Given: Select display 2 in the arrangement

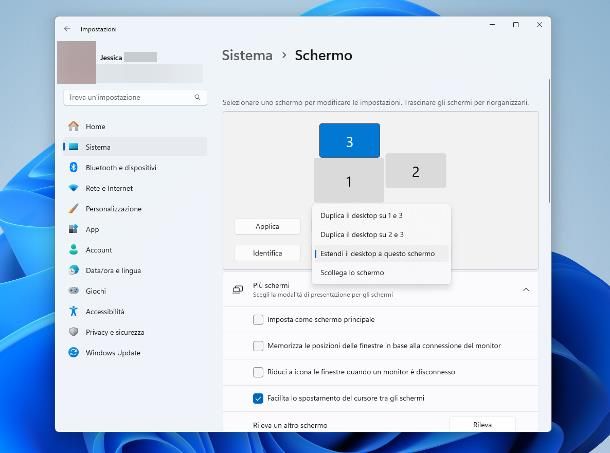Looking at the screenshot, I should pos(415,171).
